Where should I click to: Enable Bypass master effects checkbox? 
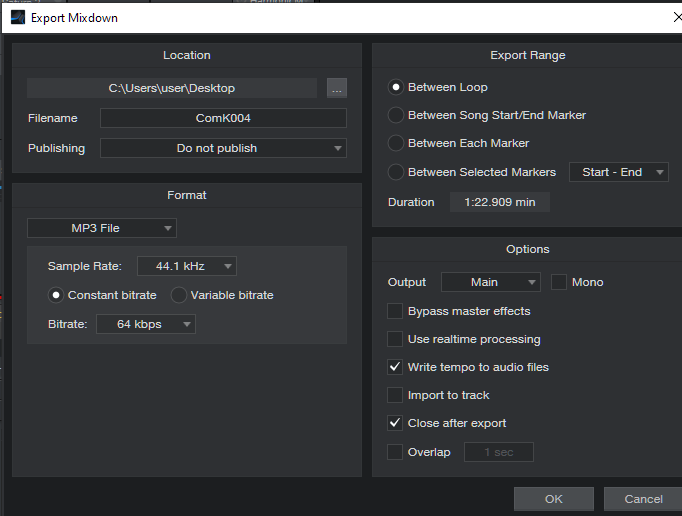tap(395, 311)
